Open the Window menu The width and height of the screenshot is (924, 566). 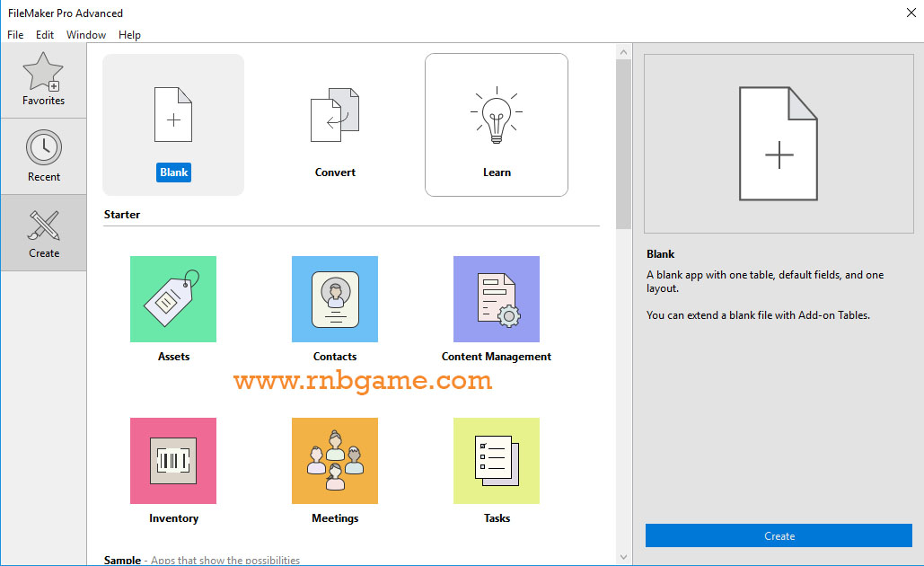tap(86, 35)
